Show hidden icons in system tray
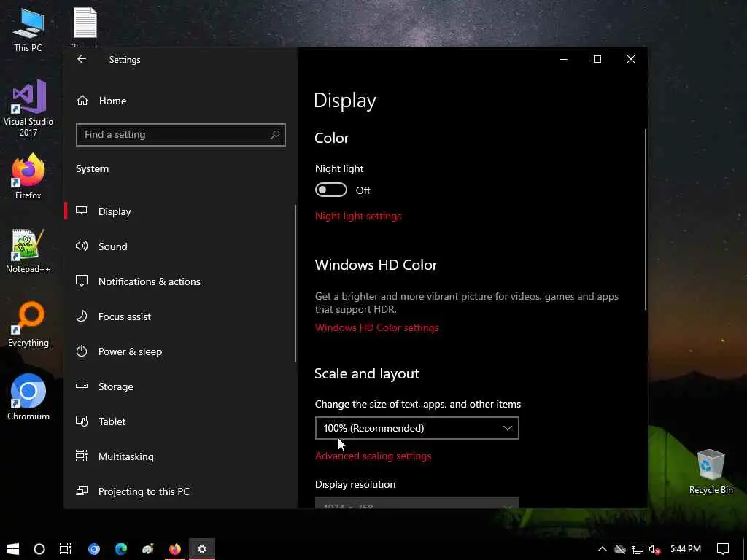The width and height of the screenshot is (747, 560). pos(602,549)
